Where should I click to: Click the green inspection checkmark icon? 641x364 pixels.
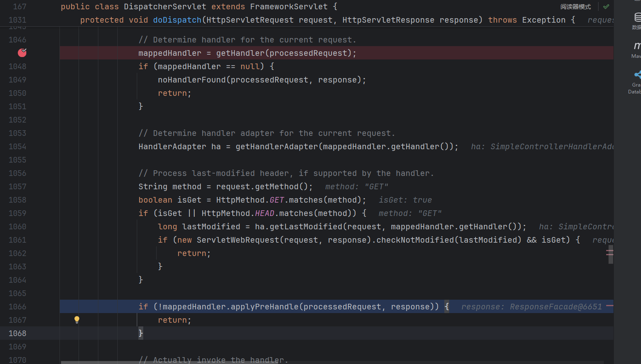606,7
